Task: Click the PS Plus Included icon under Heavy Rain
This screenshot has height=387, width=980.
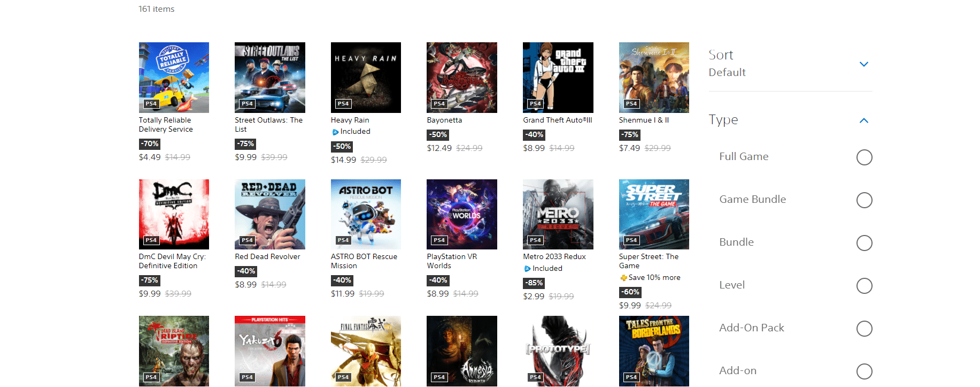Action: [x=335, y=132]
